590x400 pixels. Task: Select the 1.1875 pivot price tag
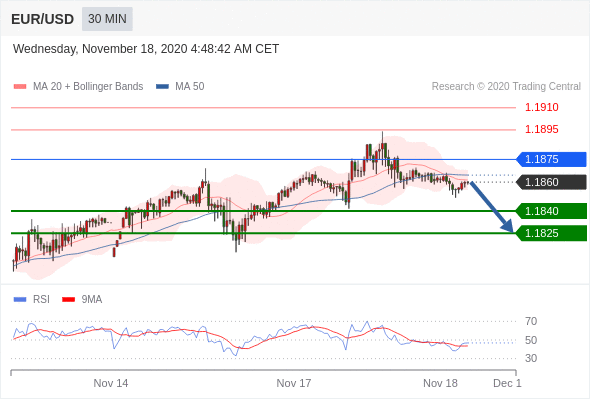click(x=551, y=159)
